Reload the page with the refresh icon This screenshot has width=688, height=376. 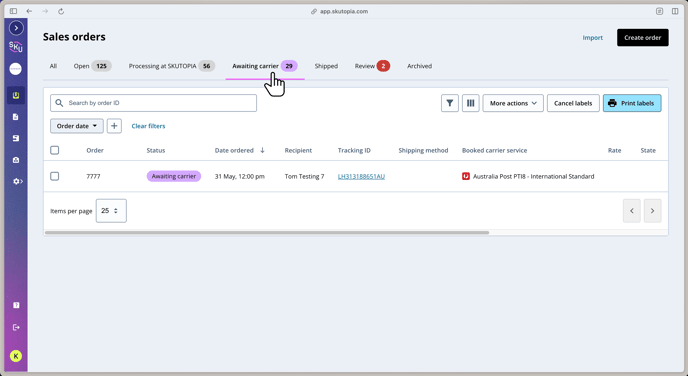coord(61,11)
